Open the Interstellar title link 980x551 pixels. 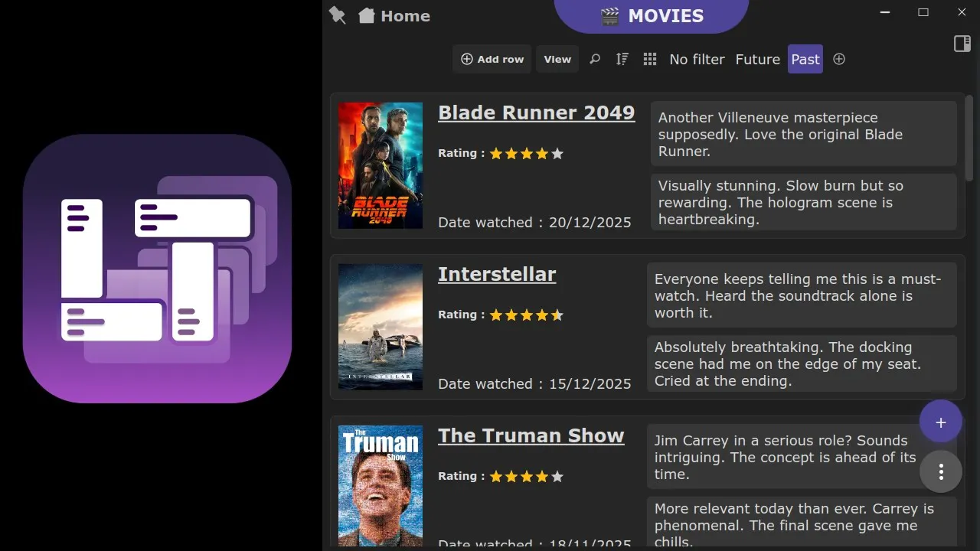point(497,274)
